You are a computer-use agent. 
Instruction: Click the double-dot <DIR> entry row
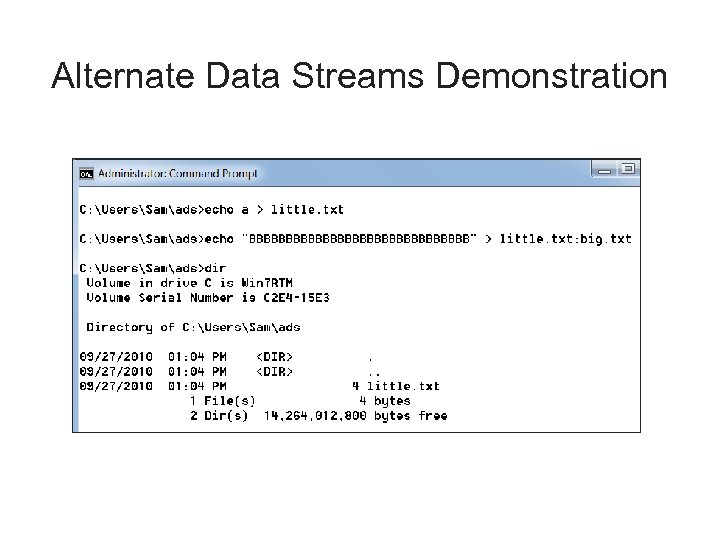230,371
